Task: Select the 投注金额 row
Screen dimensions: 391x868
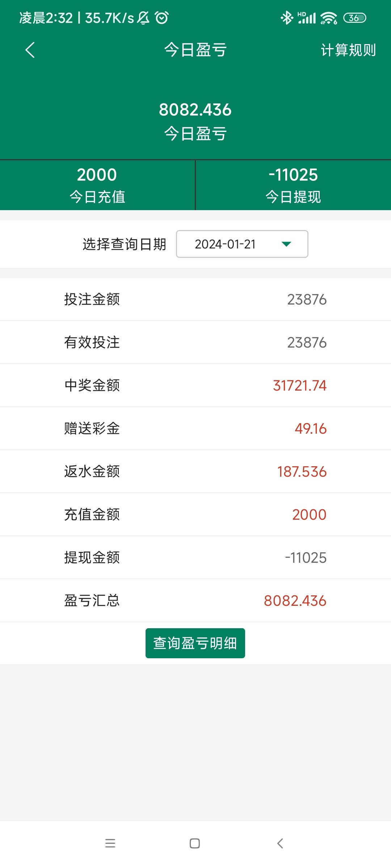Action: (195, 299)
